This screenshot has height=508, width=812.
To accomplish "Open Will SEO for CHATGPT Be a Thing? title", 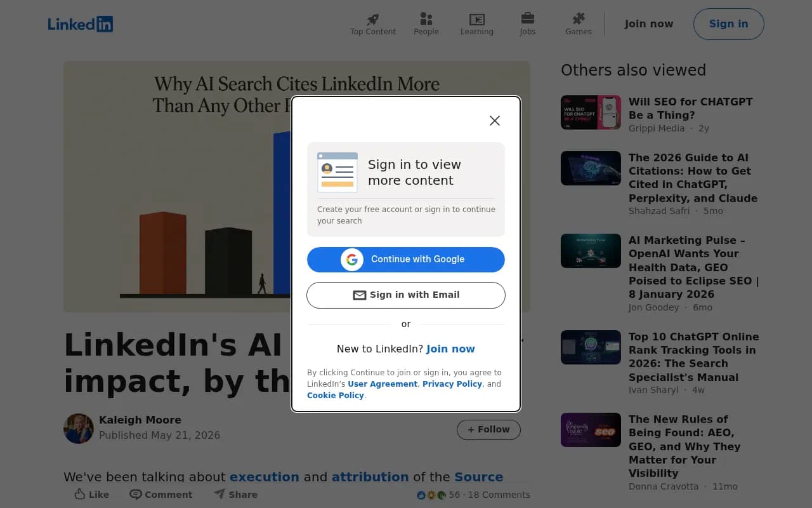I will pos(690,109).
